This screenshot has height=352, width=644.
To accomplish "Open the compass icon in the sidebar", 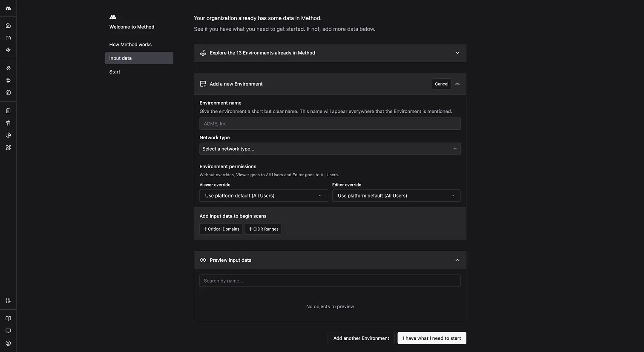I will pos(8,93).
